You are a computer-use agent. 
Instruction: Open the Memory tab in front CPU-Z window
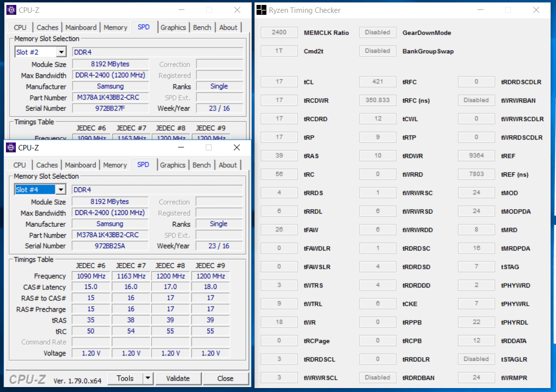tap(115, 165)
